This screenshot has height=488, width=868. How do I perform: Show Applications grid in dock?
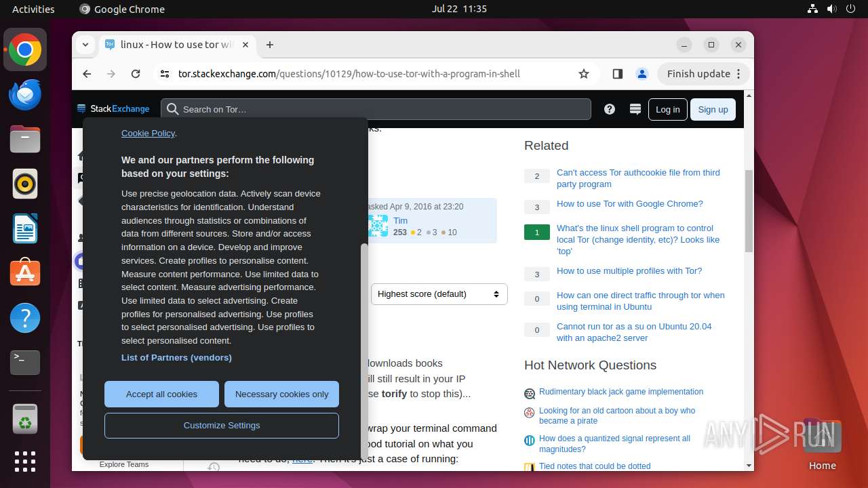(25, 462)
